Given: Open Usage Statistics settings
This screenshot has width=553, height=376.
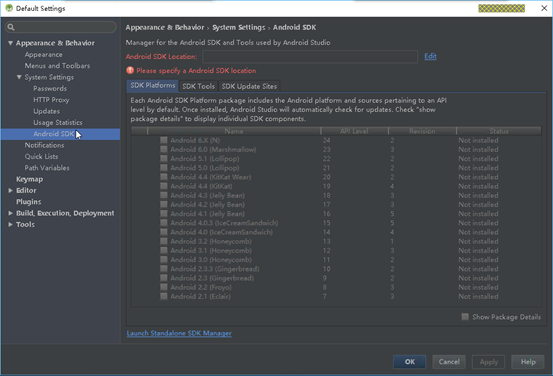Looking at the screenshot, I should 58,122.
